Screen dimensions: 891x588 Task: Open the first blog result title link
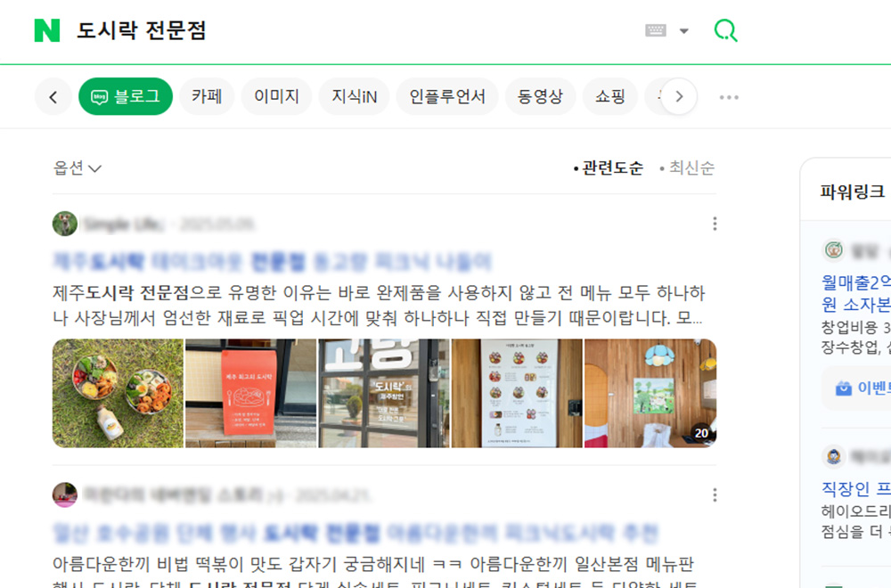click(x=272, y=261)
